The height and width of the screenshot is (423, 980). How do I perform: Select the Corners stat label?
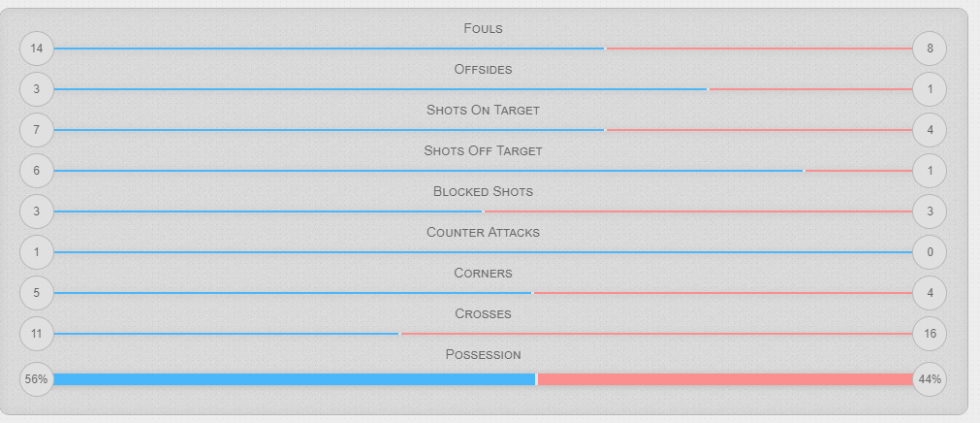(x=483, y=273)
